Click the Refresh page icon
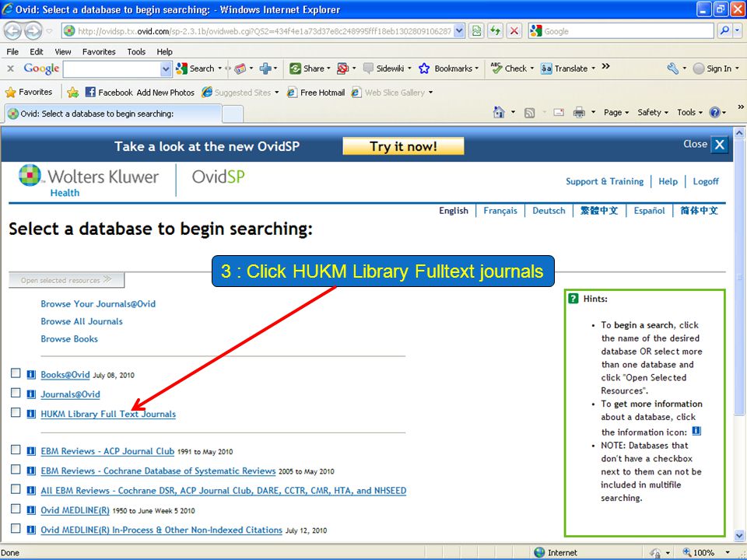The height and width of the screenshot is (560, 747). coord(496,31)
